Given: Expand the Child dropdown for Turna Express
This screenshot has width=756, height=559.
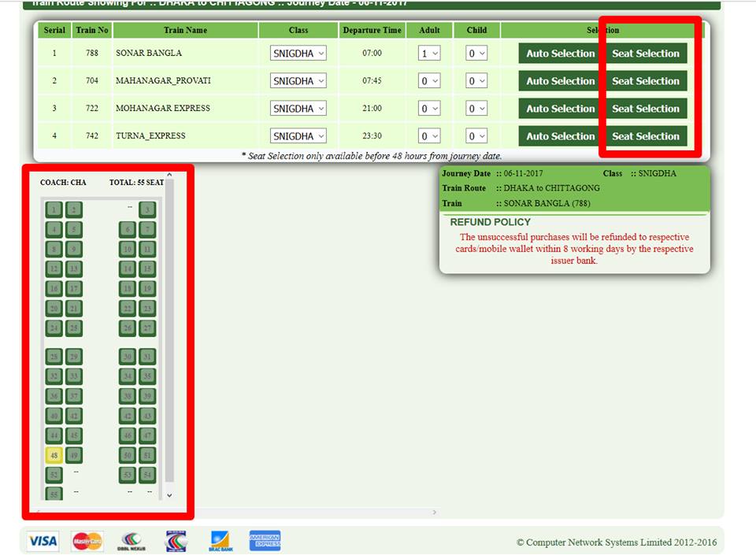Looking at the screenshot, I should 476,136.
